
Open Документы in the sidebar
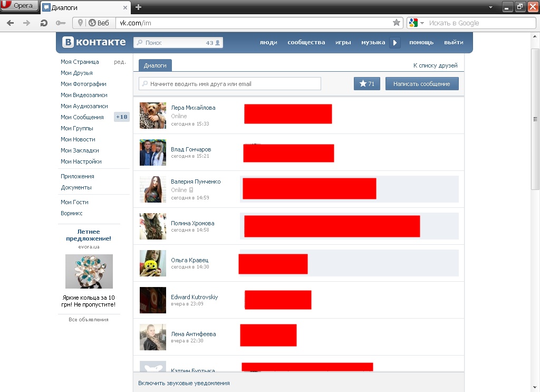pos(76,187)
